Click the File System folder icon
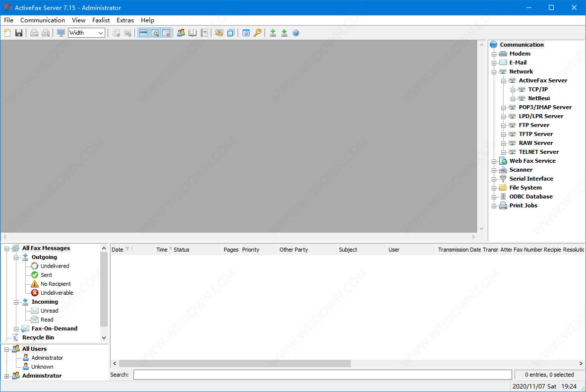 click(504, 188)
